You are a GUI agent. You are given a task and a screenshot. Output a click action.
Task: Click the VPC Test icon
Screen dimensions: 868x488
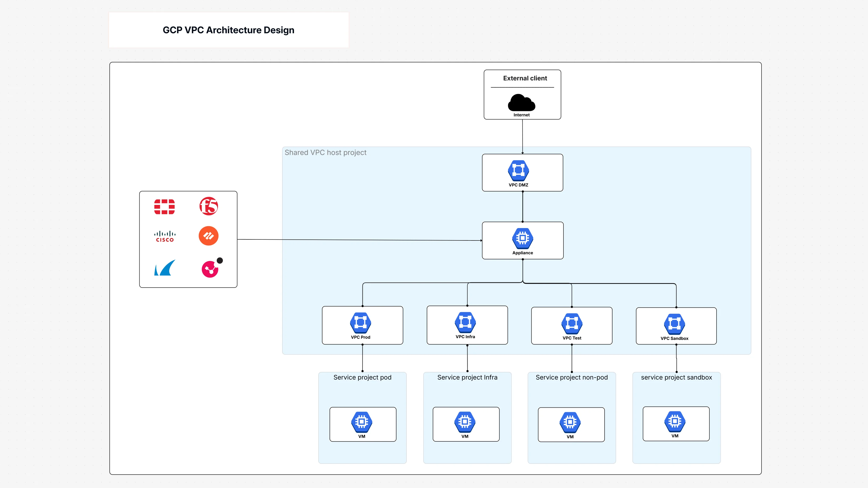571,323
